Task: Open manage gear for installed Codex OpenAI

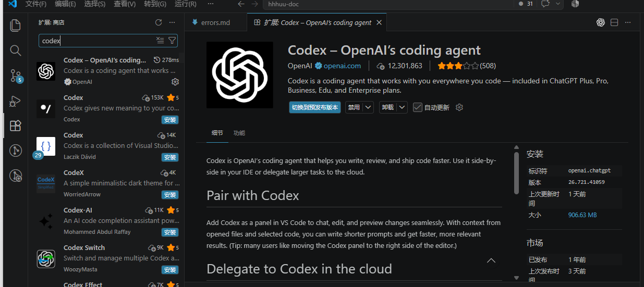Action: pyautogui.click(x=175, y=82)
